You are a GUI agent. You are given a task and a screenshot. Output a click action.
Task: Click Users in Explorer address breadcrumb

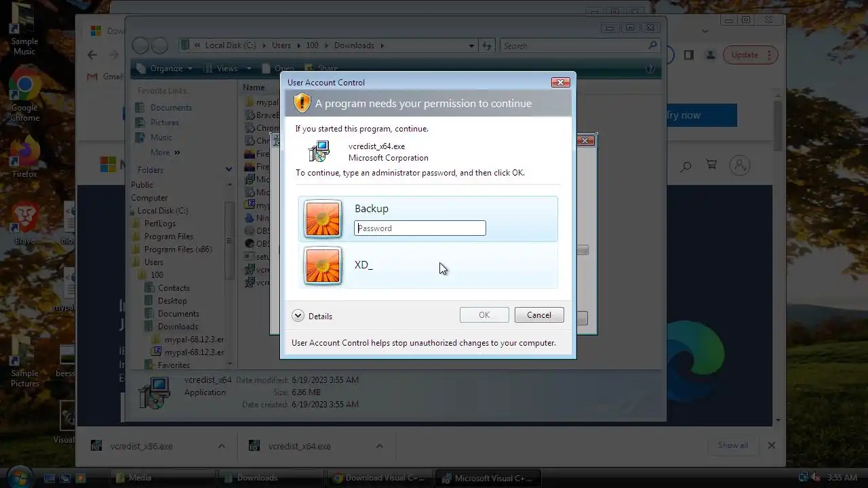coord(281,46)
